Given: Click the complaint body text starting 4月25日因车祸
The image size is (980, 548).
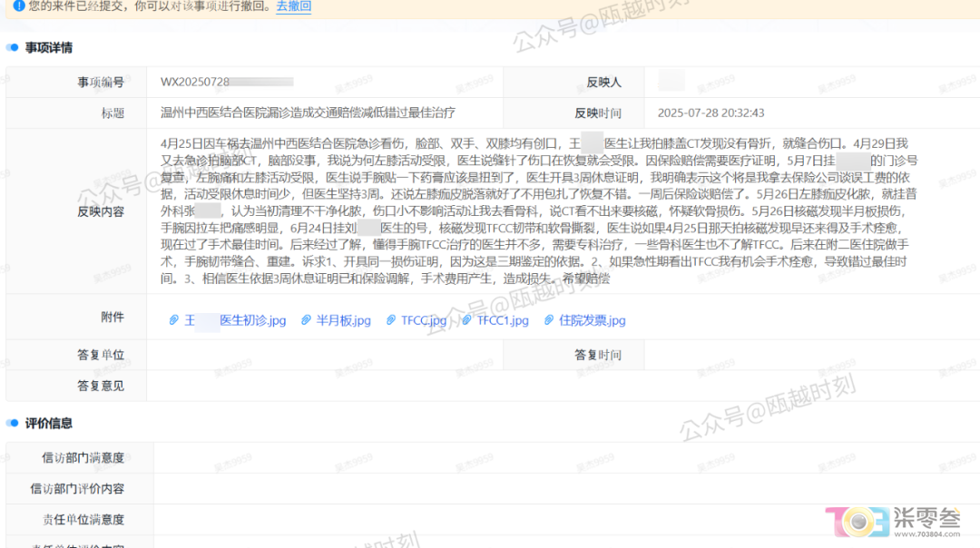Looking at the screenshot, I should pyautogui.click(x=539, y=211).
